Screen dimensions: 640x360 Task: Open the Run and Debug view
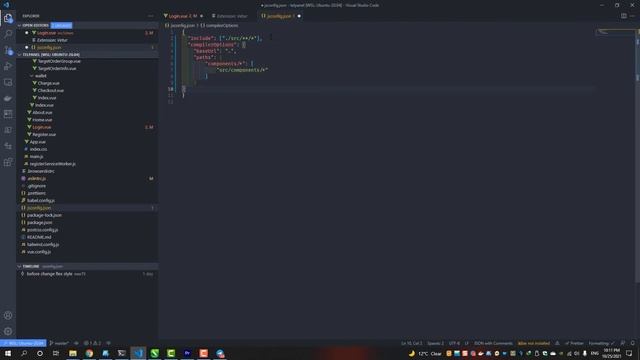point(8,66)
